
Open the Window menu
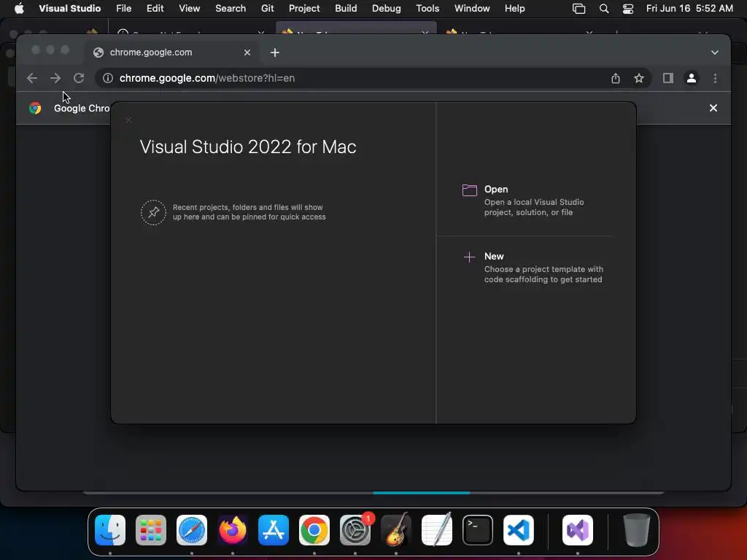(x=472, y=9)
